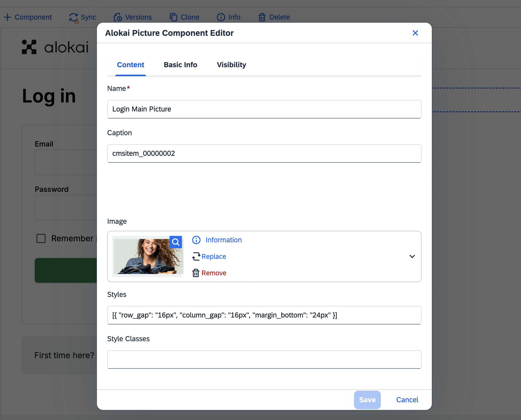Click the Cancel button
521x420 pixels.
click(407, 400)
